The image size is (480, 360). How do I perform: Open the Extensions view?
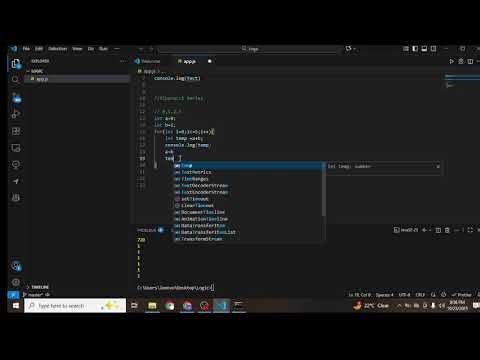[x=15, y=131]
